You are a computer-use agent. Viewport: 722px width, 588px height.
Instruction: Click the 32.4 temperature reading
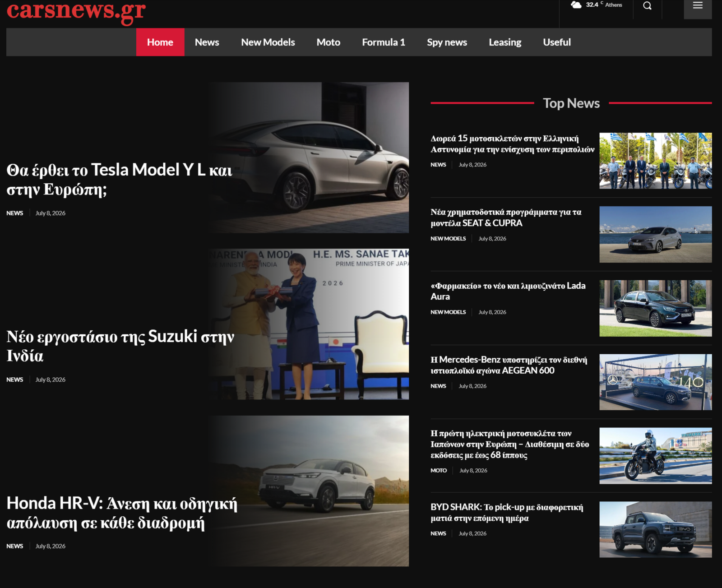pyautogui.click(x=592, y=5)
